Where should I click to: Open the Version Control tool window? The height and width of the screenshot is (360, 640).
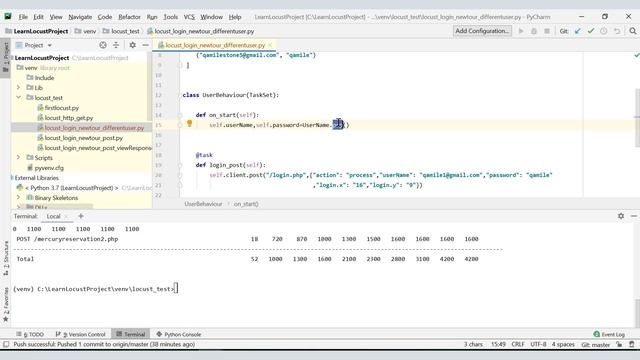pos(80,334)
